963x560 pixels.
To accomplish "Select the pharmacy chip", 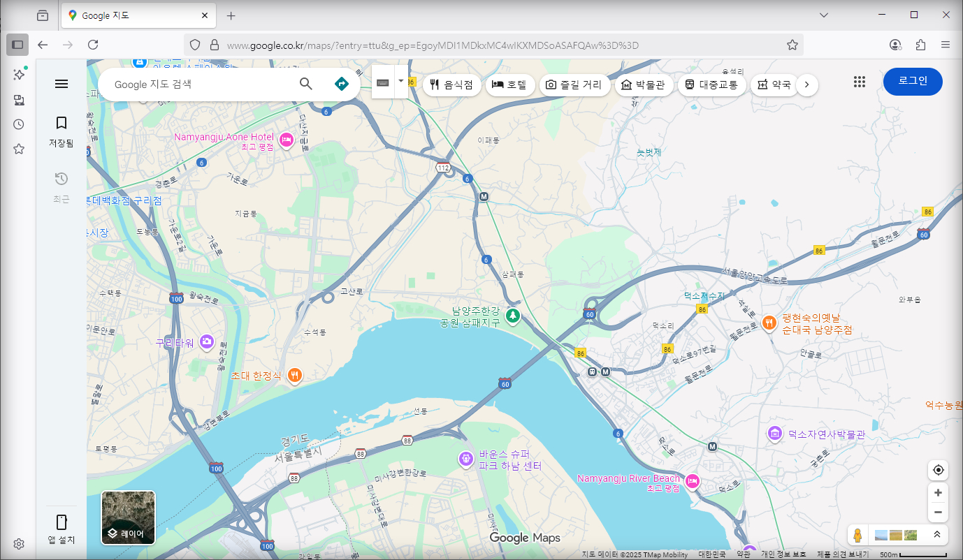I will point(773,84).
